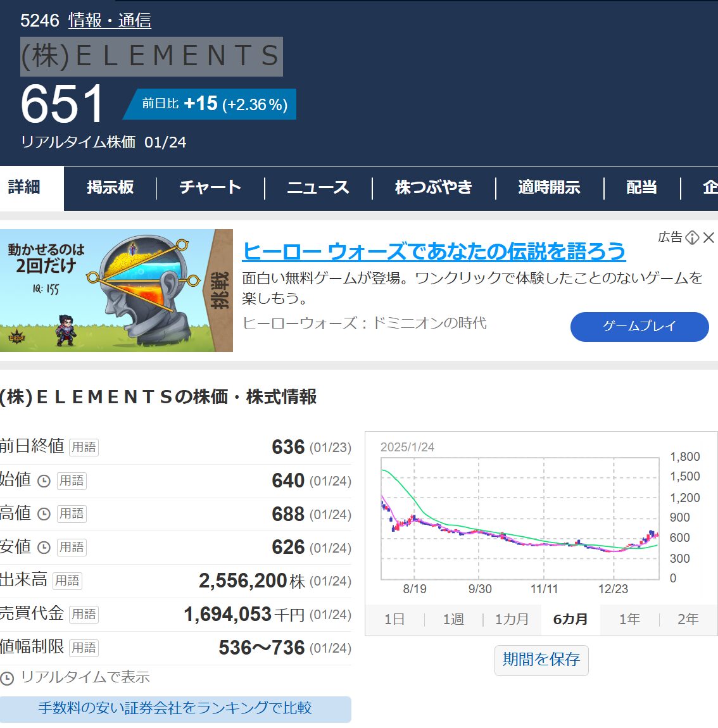Go to the チャート tab

(210, 187)
